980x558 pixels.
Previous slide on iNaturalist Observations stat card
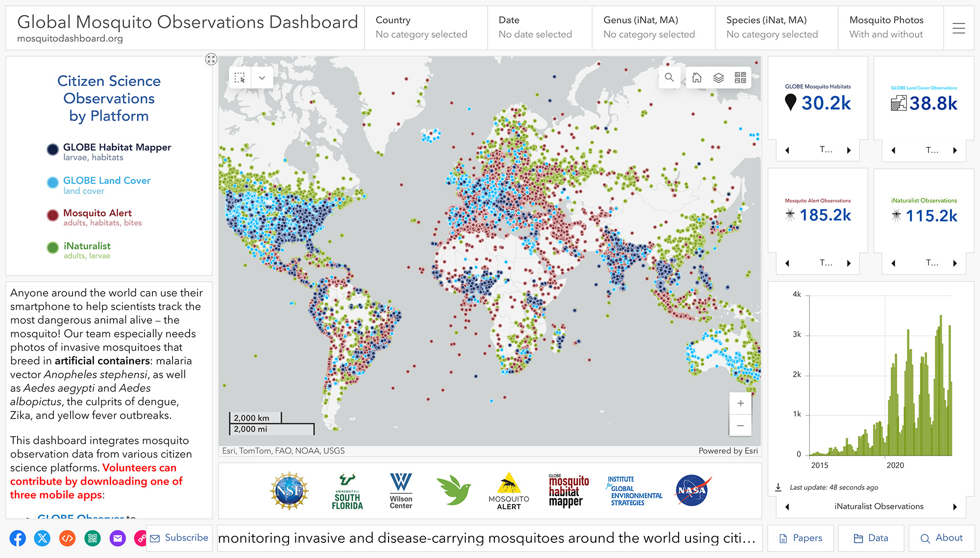pyautogui.click(x=893, y=263)
